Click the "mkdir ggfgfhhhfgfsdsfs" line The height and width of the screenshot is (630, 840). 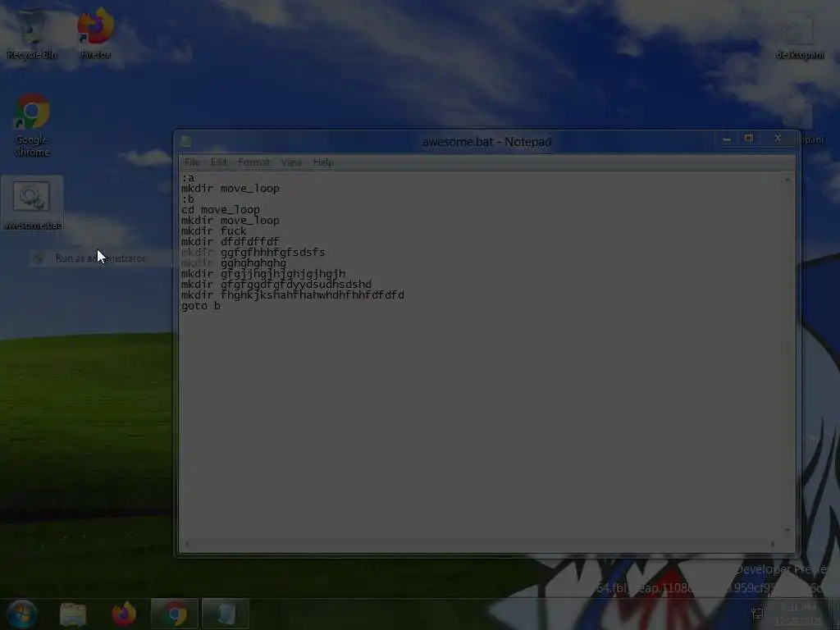(253, 253)
